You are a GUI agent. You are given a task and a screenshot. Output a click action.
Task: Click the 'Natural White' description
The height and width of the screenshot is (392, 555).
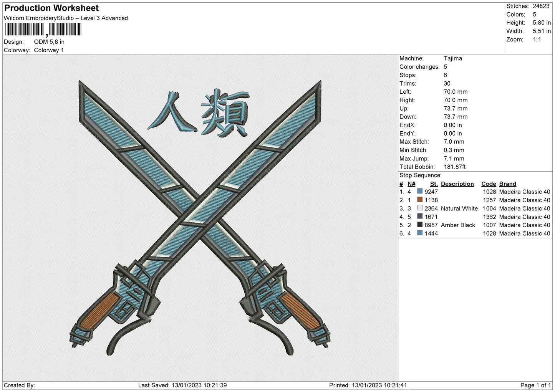[x=459, y=208]
